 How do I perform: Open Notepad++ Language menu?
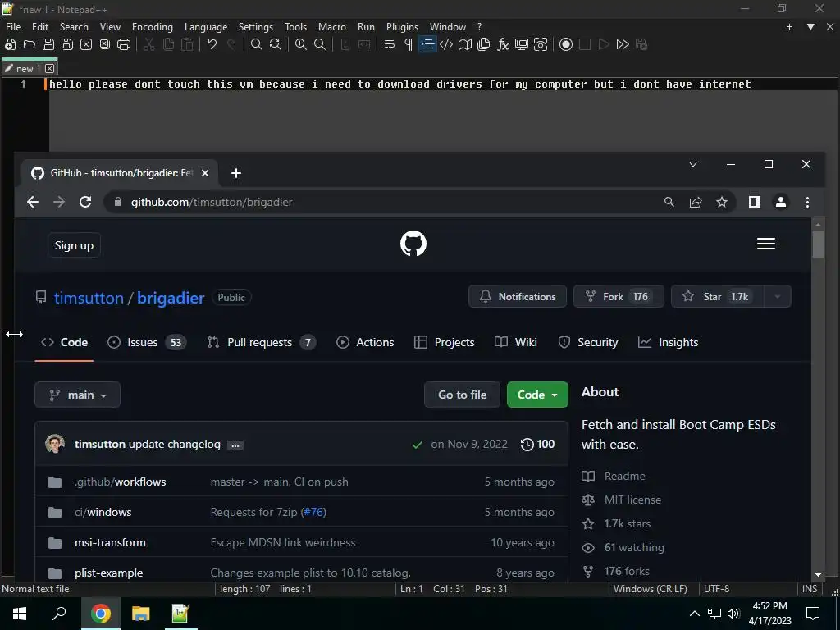[x=206, y=27]
